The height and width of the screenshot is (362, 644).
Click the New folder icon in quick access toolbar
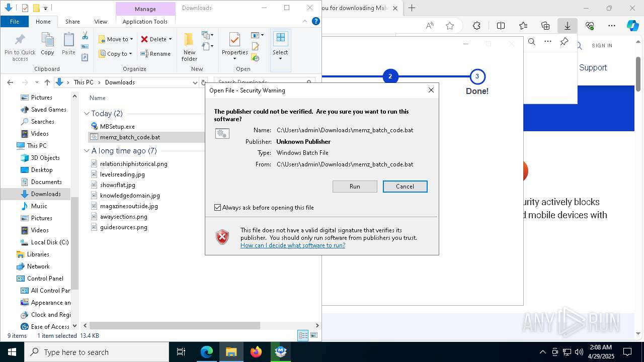36,8
